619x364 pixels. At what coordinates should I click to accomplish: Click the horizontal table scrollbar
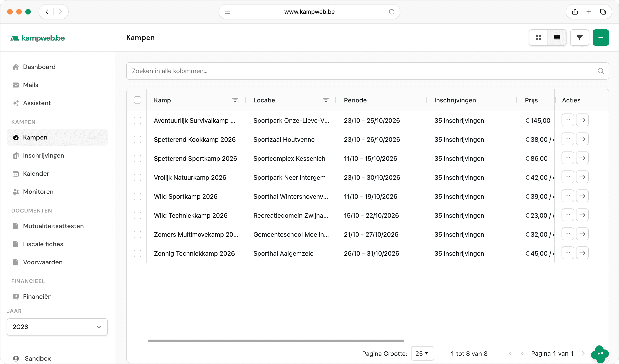(x=276, y=341)
